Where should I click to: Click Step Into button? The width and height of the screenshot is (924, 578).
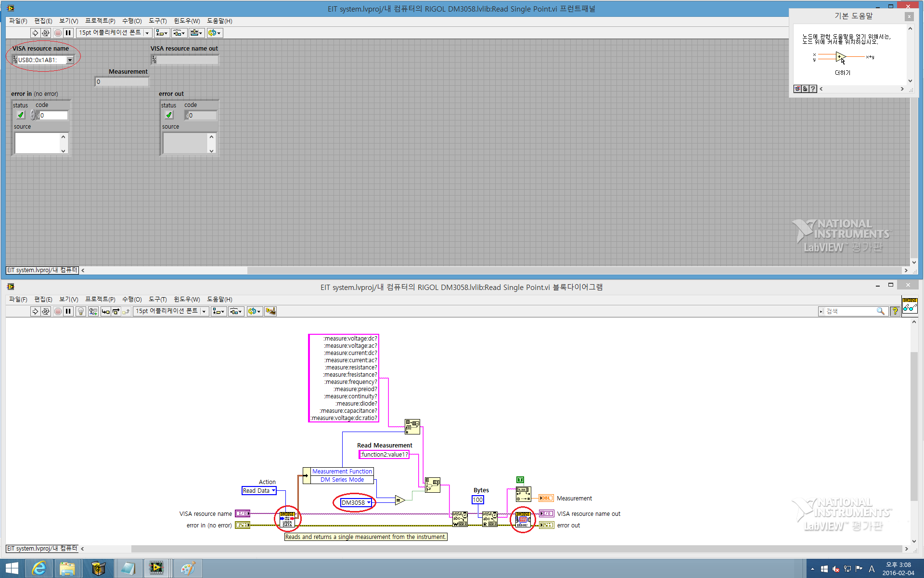(x=105, y=311)
